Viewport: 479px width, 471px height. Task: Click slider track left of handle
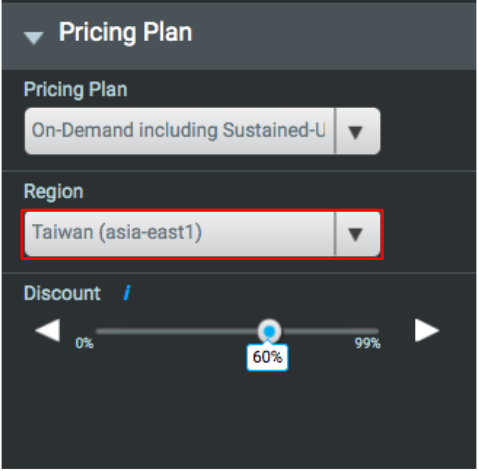pyautogui.click(x=177, y=331)
